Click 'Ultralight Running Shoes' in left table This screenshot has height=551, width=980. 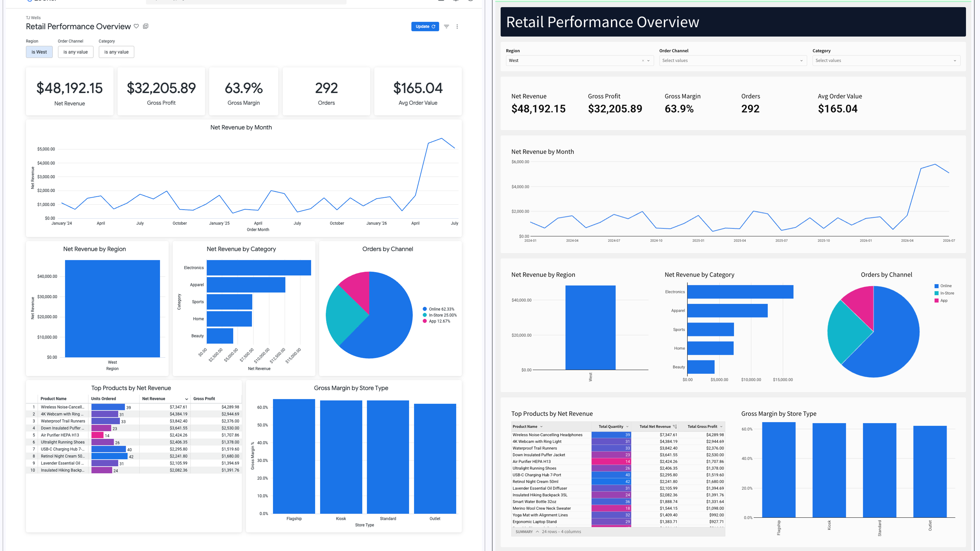[x=63, y=442]
